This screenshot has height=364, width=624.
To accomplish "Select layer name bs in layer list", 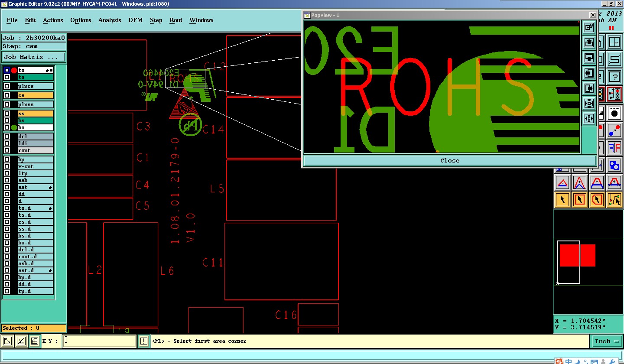I will coord(35,120).
